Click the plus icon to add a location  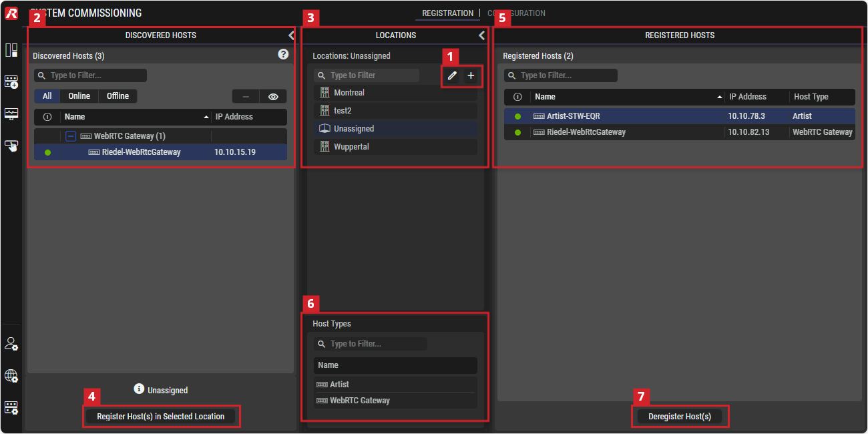pyautogui.click(x=471, y=76)
